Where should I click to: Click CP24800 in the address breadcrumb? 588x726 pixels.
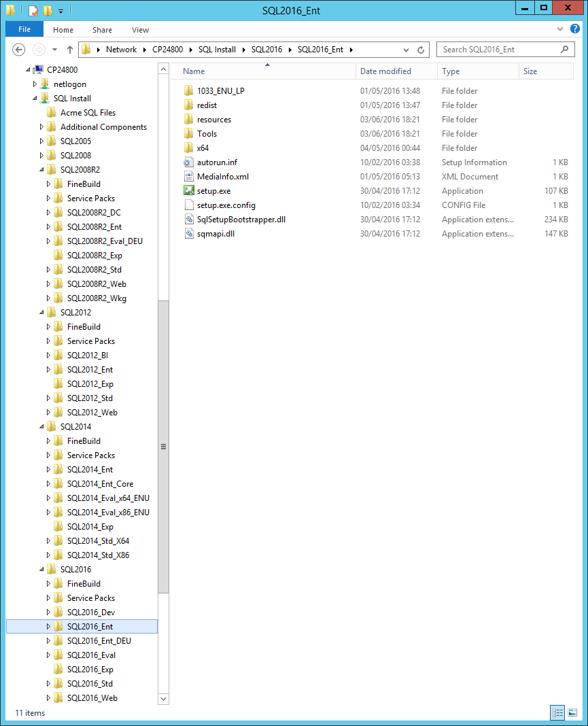(168, 50)
